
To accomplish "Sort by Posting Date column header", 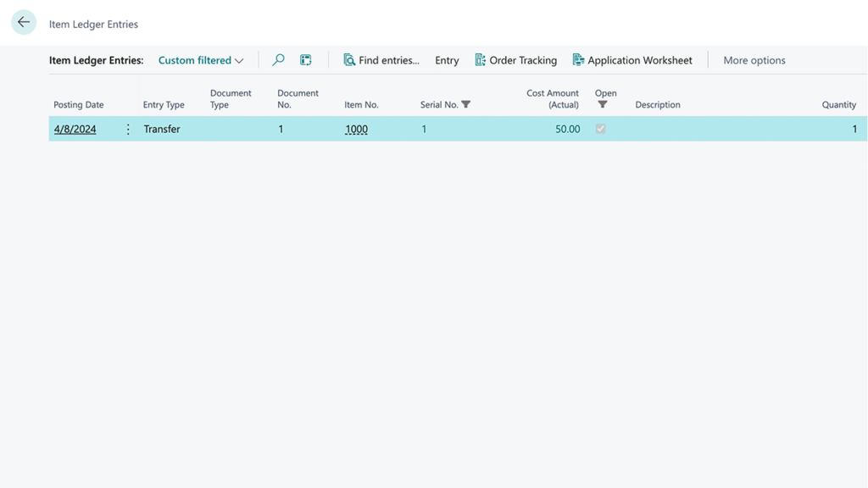I will [79, 104].
